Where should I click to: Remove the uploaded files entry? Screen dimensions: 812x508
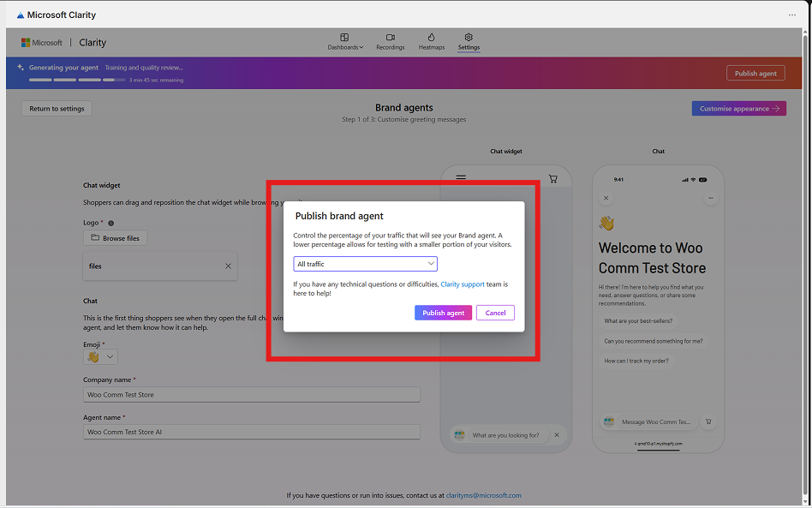(228, 266)
